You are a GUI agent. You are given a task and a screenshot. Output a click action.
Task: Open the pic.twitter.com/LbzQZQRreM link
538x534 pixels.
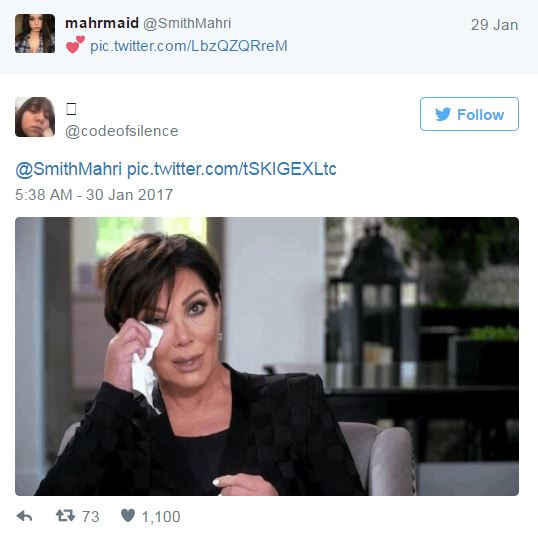coord(188,46)
